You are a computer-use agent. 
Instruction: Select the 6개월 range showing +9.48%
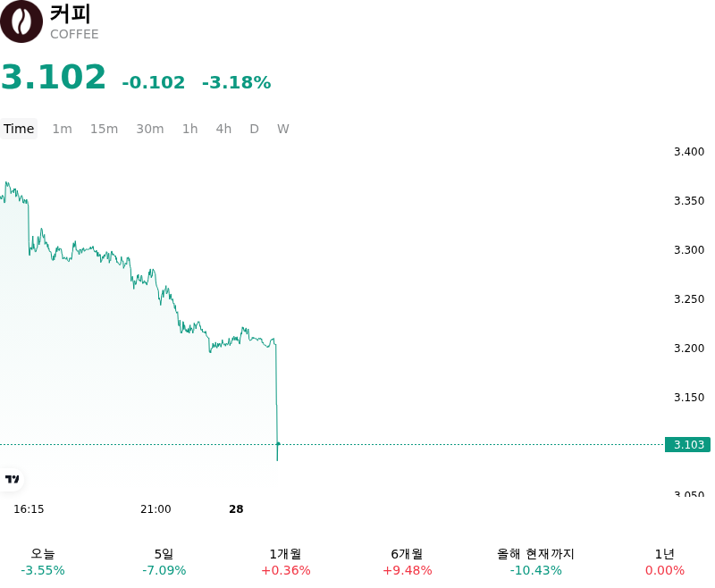408,562
